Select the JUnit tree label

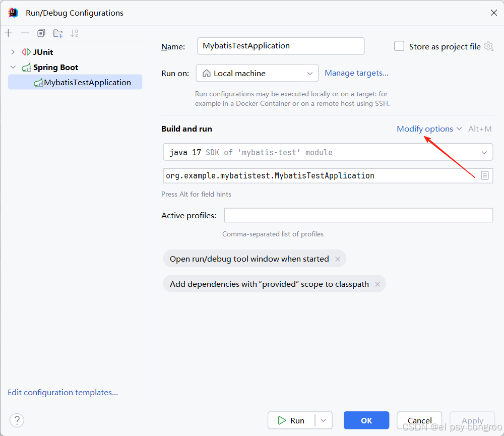pyautogui.click(x=43, y=52)
